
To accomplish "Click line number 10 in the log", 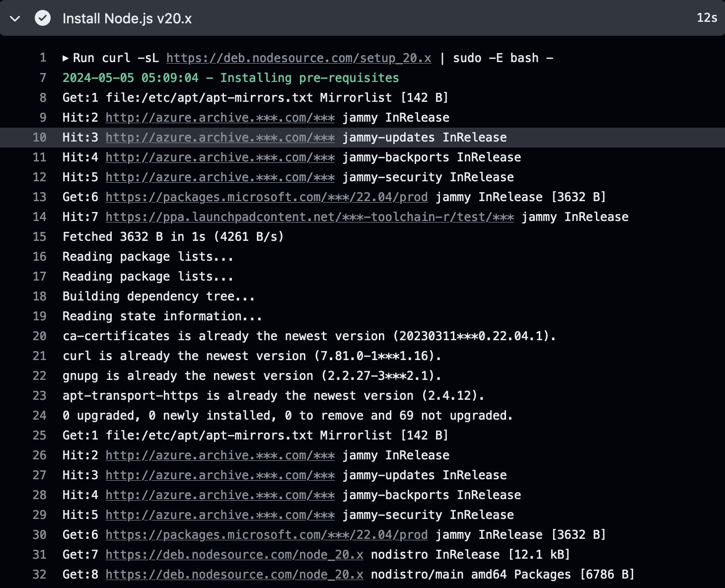I will (x=39, y=138).
